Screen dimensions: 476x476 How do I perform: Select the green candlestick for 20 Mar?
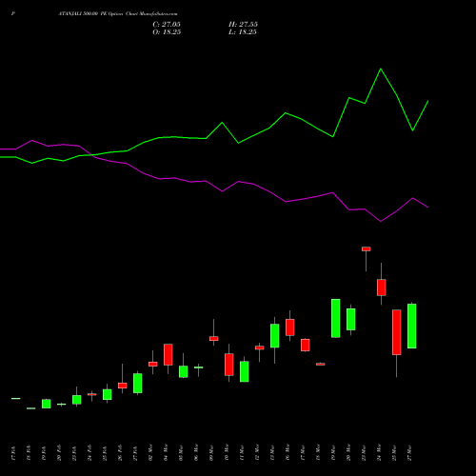click(x=351, y=319)
